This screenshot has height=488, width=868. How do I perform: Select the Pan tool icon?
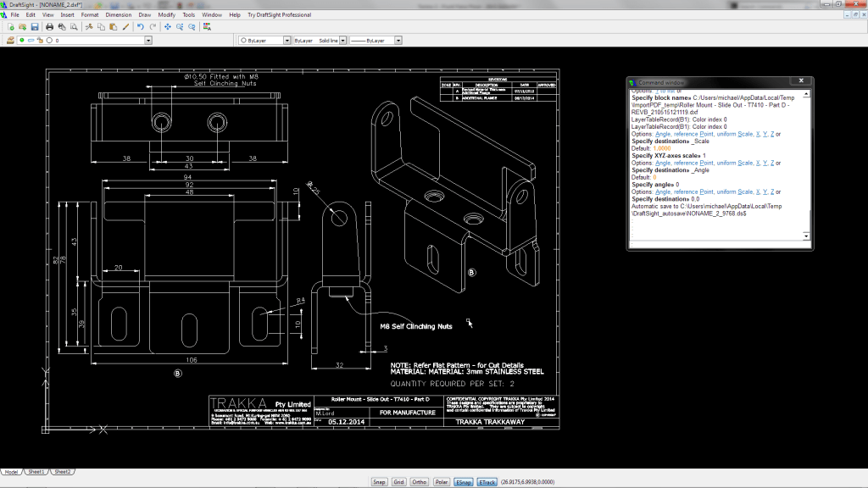click(168, 27)
